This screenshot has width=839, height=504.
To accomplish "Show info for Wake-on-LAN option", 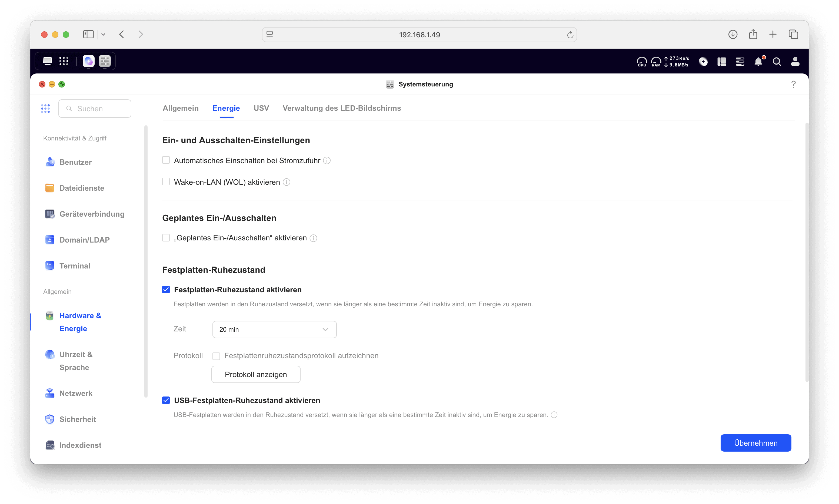I will pyautogui.click(x=287, y=182).
